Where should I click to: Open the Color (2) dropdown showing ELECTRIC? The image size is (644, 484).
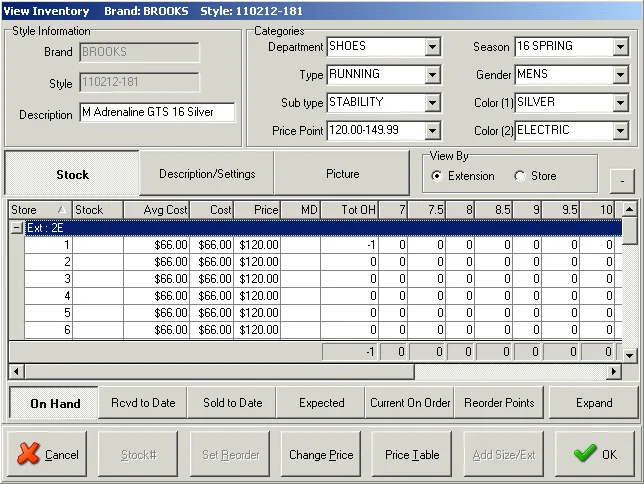(x=620, y=131)
